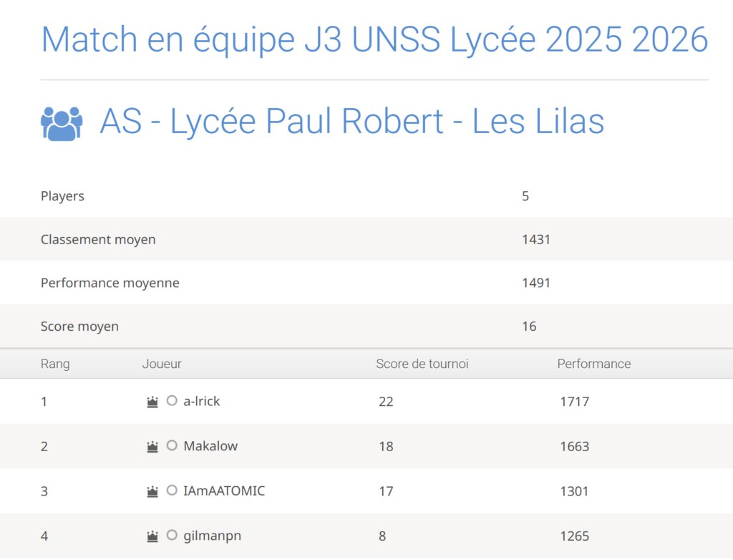
Task: Click the Classement moyen row
Action: [98, 240]
